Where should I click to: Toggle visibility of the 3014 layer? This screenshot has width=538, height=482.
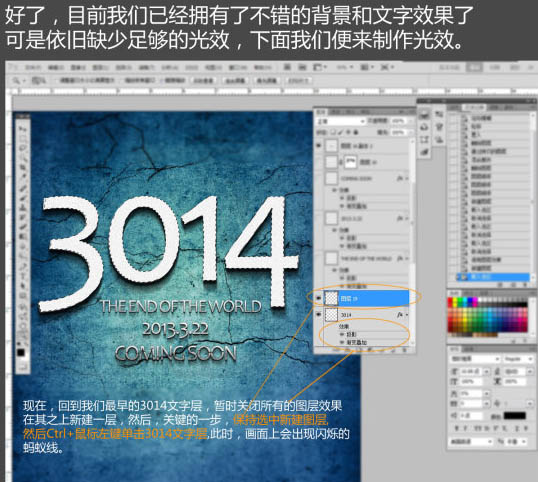pyautogui.click(x=319, y=314)
